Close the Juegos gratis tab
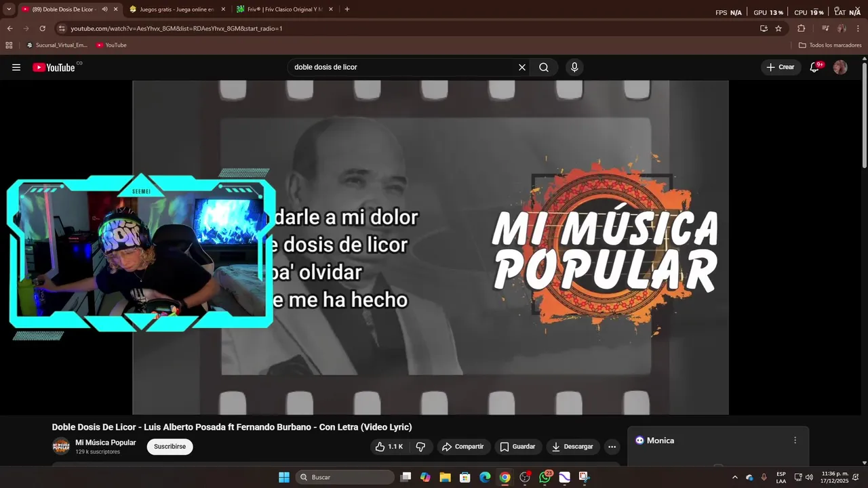 coord(223,9)
